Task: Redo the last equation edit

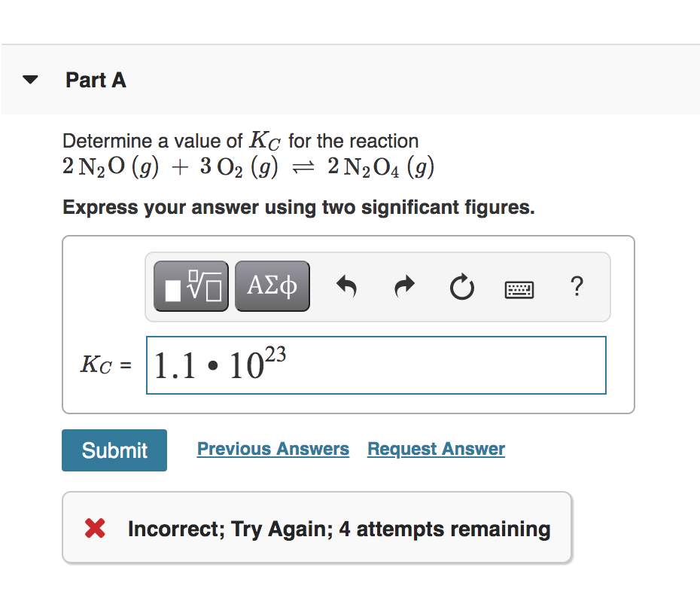Action: [x=404, y=286]
